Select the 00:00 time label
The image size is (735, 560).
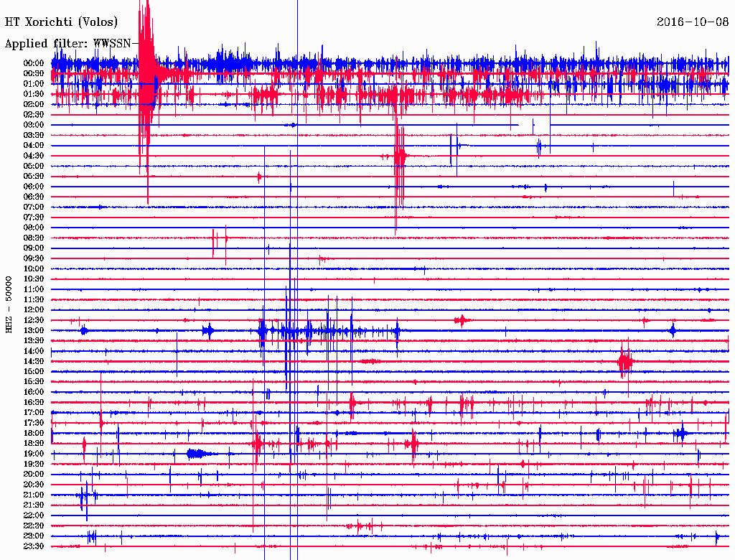[x=34, y=63]
